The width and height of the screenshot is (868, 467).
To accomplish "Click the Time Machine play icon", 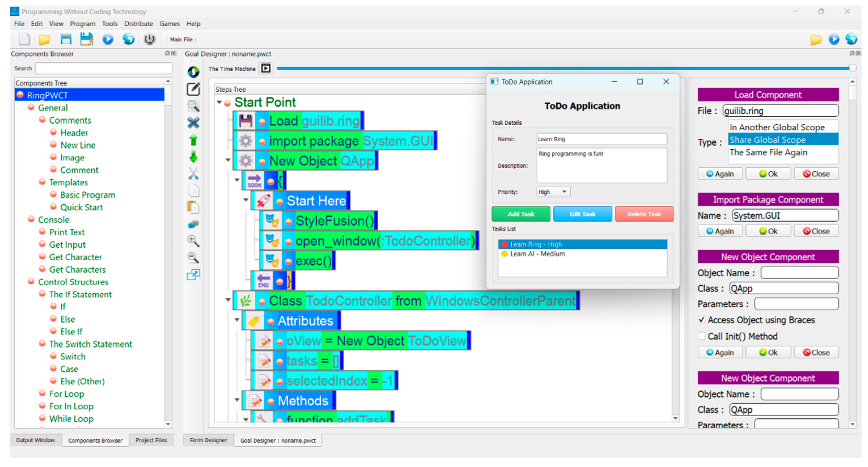I will [266, 68].
